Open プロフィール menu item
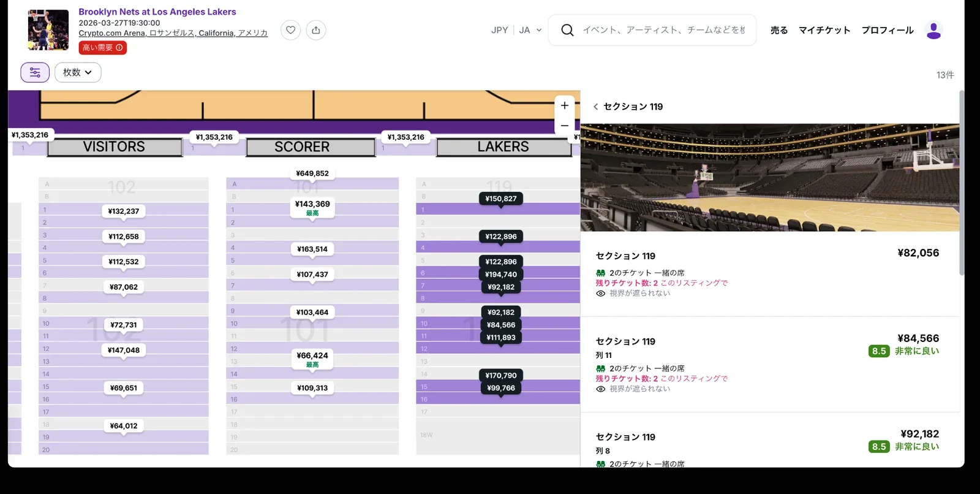The width and height of the screenshot is (980, 494). point(888,30)
